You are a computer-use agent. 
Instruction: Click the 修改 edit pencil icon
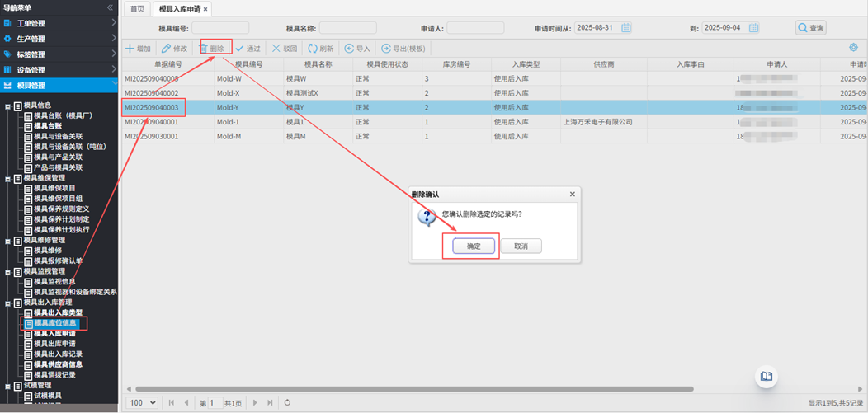click(166, 49)
